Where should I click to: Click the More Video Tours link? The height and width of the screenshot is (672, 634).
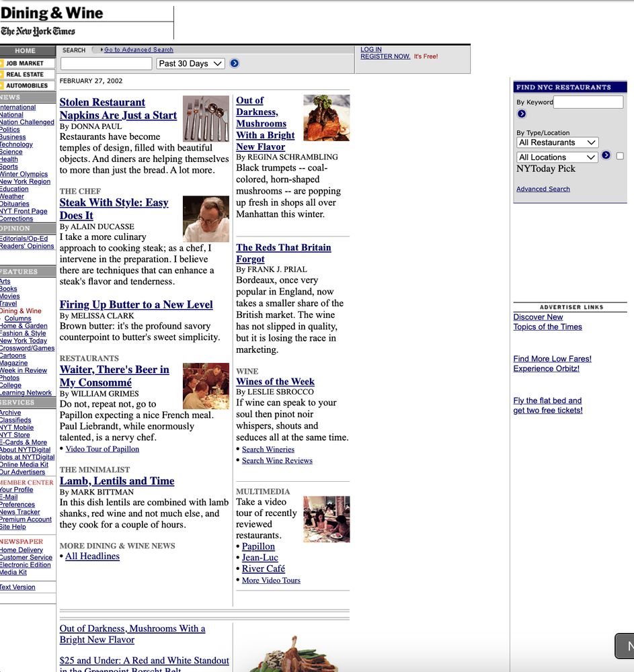click(x=271, y=580)
